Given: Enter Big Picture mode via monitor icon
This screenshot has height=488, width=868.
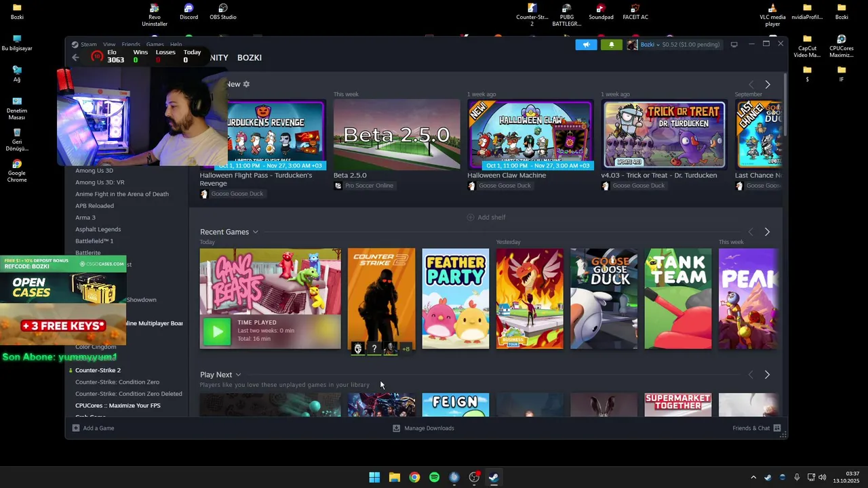Looking at the screenshot, I should tap(734, 45).
